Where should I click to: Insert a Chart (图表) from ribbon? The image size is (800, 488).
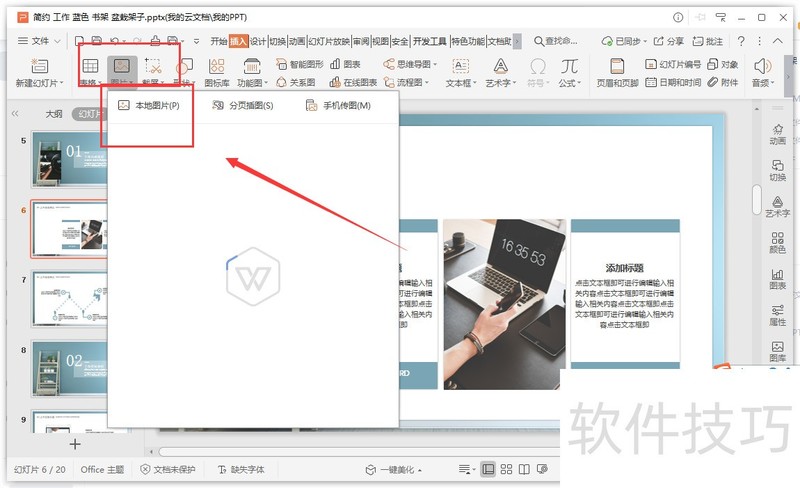[345, 64]
